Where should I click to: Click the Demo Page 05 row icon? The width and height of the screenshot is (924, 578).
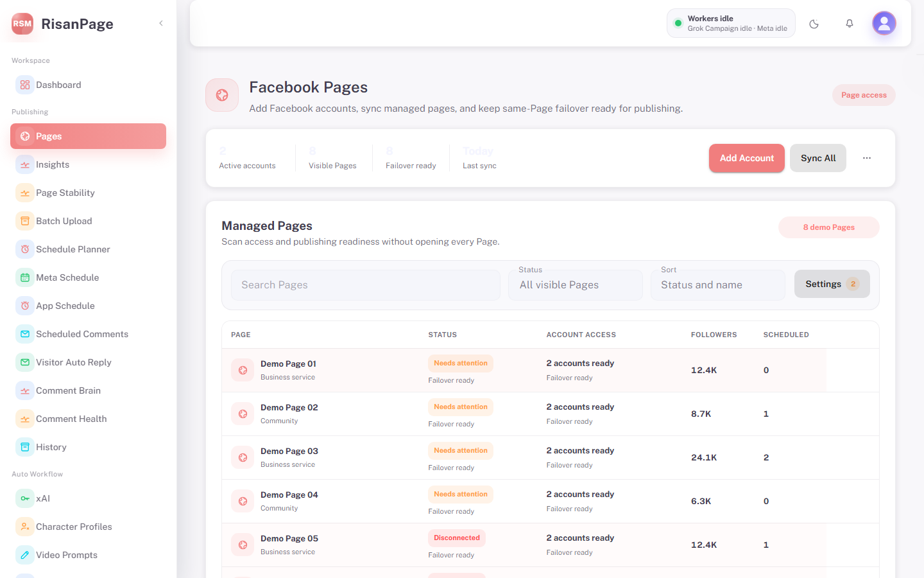click(243, 545)
